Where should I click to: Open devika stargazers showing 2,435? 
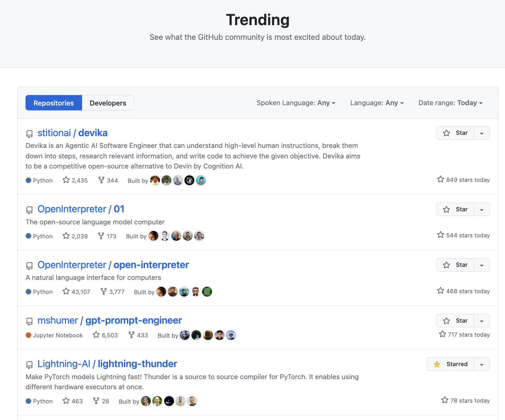(75, 180)
